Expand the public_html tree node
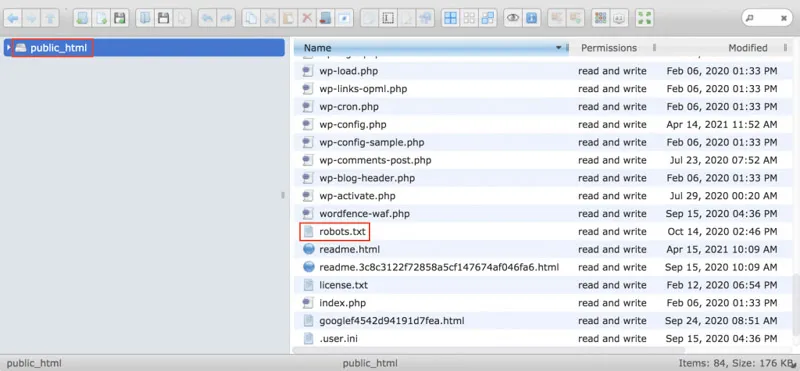Screen dimensions: 800x371 [x=9, y=48]
